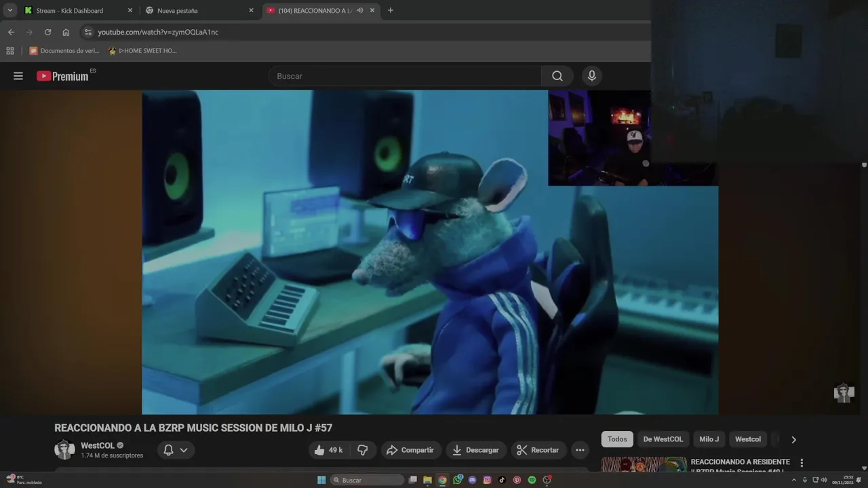Image resolution: width=868 pixels, height=488 pixels.
Task: View site information icon in address bar
Action: (x=87, y=32)
